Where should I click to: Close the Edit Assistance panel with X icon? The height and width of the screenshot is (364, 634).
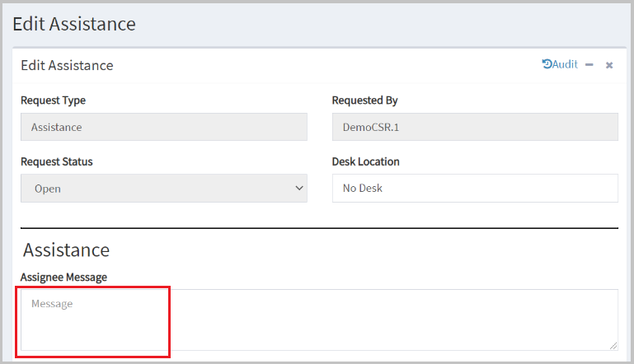[609, 65]
